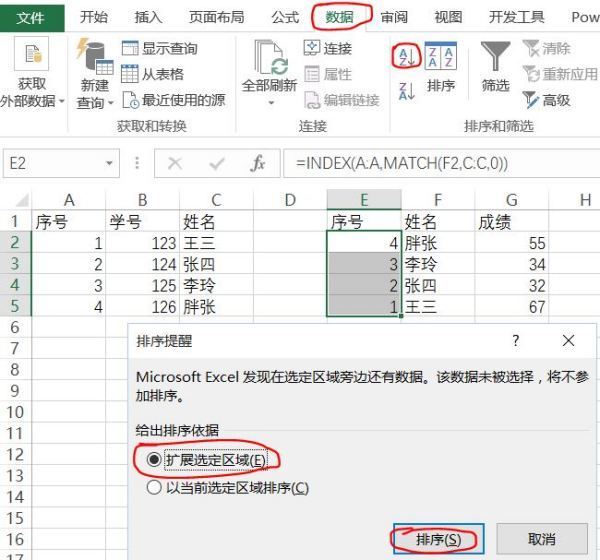Open Recent Sources (最近使用的源) icon
Image resolution: width=600 pixels, height=560 pixels.
tap(130, 100)
